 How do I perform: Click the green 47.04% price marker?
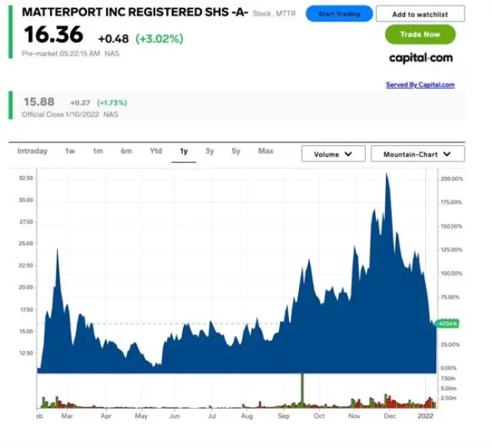click(447, 324)
